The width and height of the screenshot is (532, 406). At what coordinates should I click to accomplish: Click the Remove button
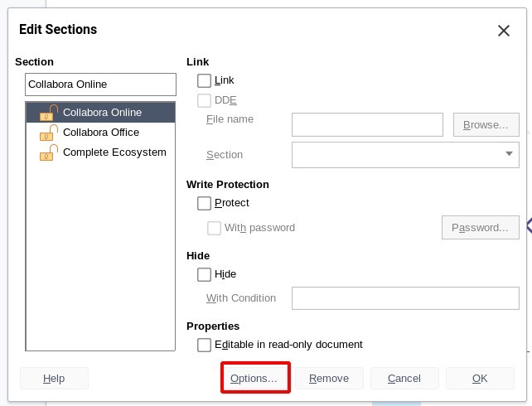click(329, 378)
